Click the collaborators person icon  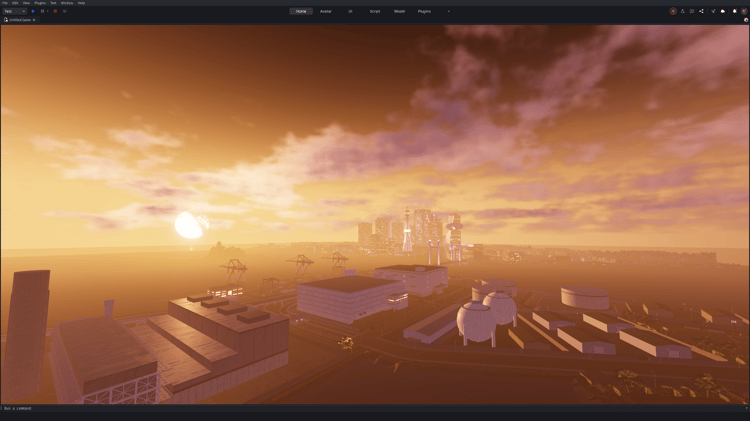[x=683, y=11]
